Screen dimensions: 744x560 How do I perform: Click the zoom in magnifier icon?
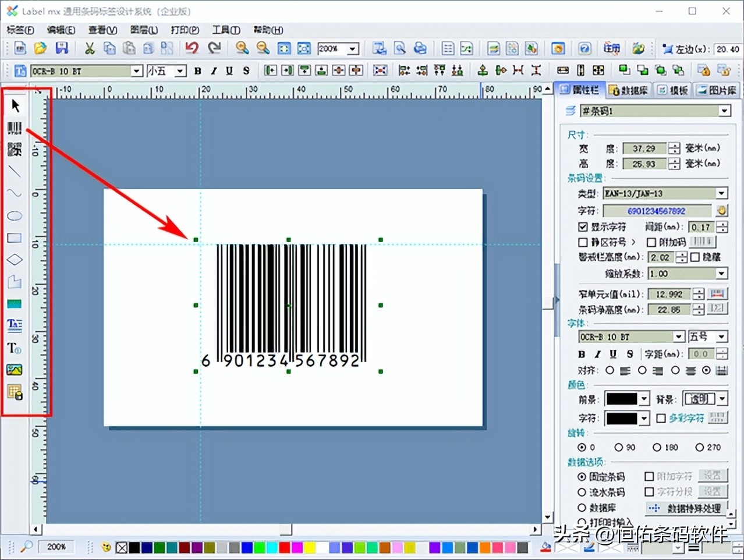(242, 48)
